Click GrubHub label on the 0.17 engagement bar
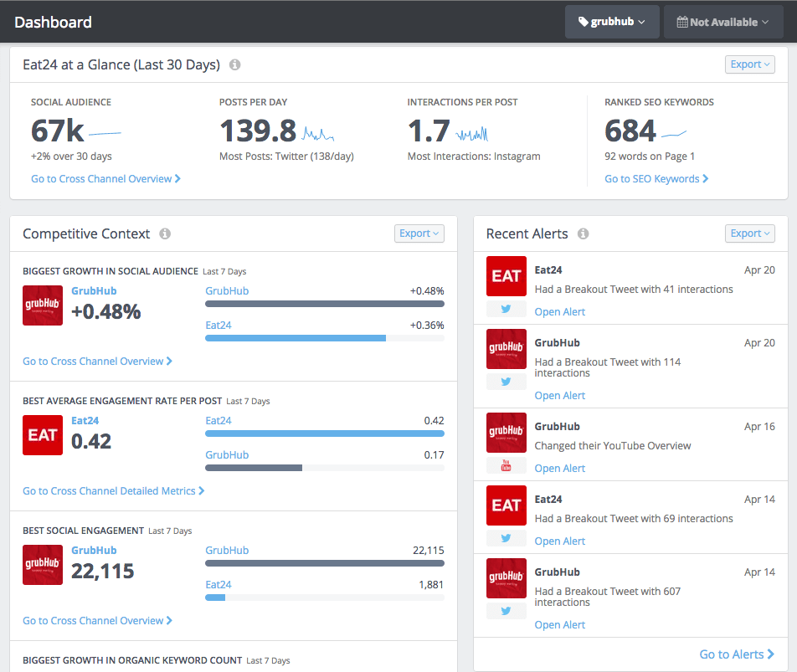 (x=227, y=454)
